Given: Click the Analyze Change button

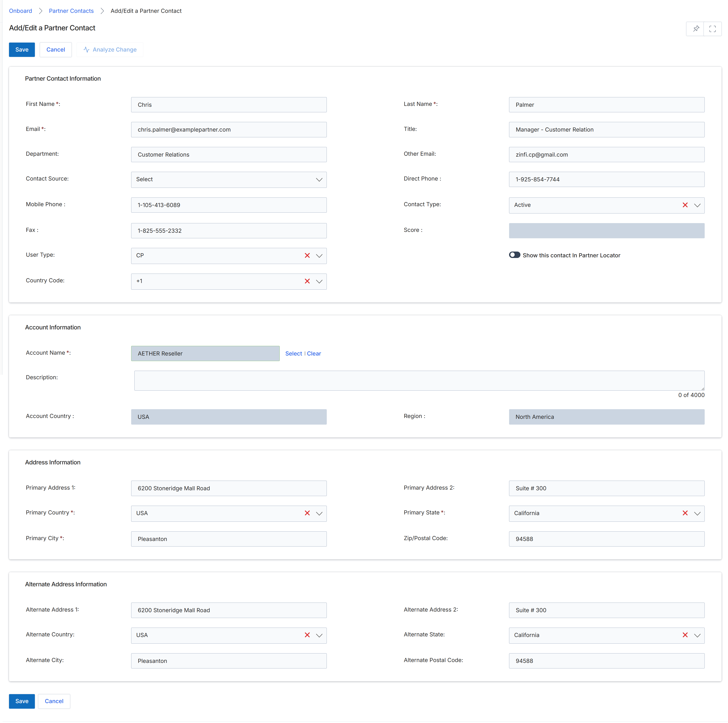Looking at the screenshot, I should point(110,50).
